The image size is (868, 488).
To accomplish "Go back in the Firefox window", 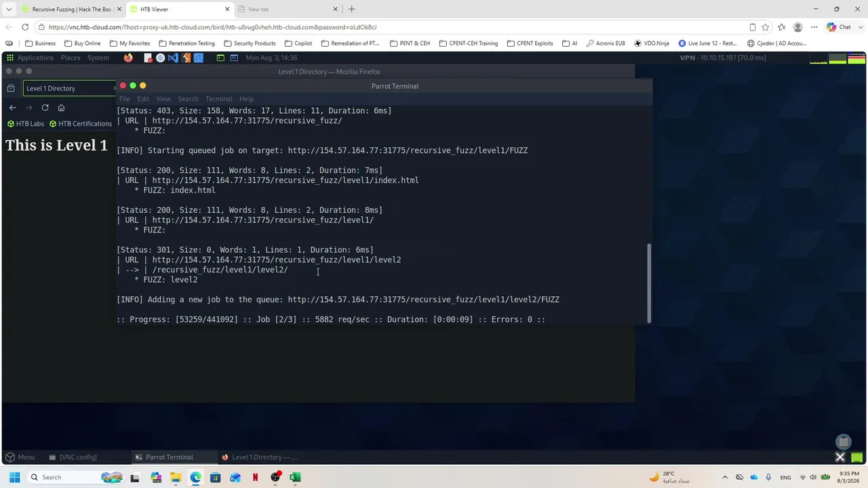I will [x=12, y=107].
